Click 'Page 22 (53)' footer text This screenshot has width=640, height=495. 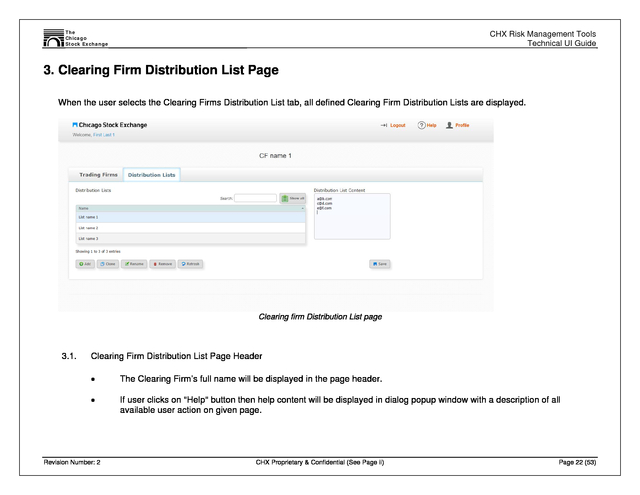[x=577, y=462]
